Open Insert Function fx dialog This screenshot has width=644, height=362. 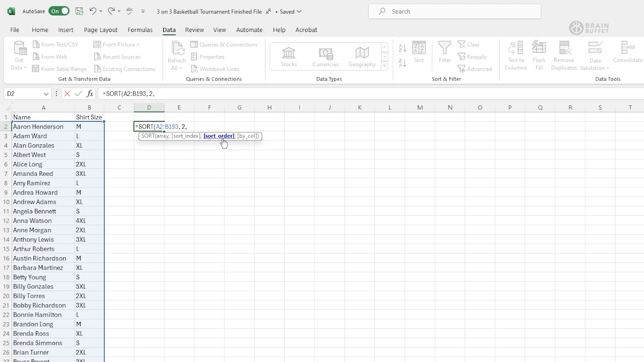pyautogui.click(x=90, y=94)
